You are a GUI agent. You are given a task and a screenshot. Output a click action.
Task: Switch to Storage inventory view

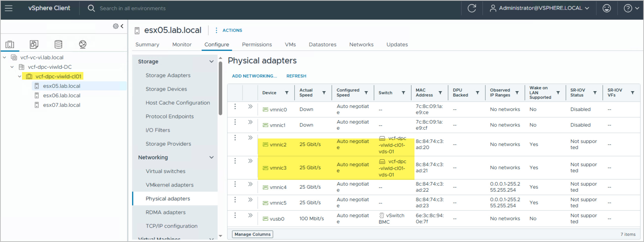[58, 44]
